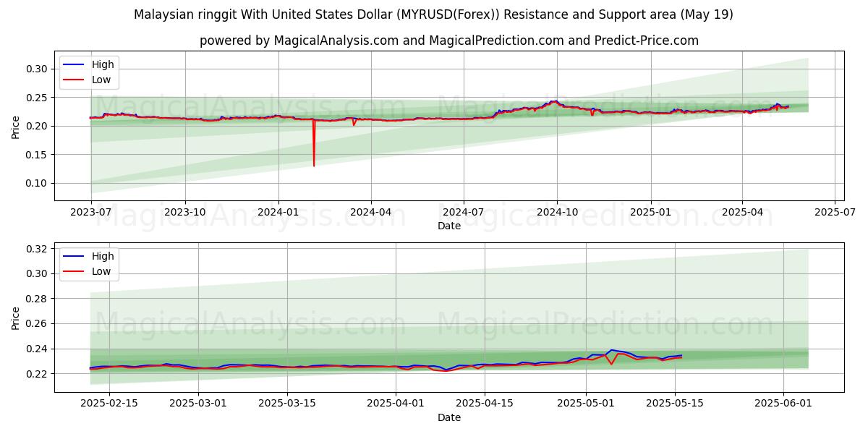The image size is (868, 434).
Task: Click the 0.25 price tick label
Action: (x=37, y=98)
